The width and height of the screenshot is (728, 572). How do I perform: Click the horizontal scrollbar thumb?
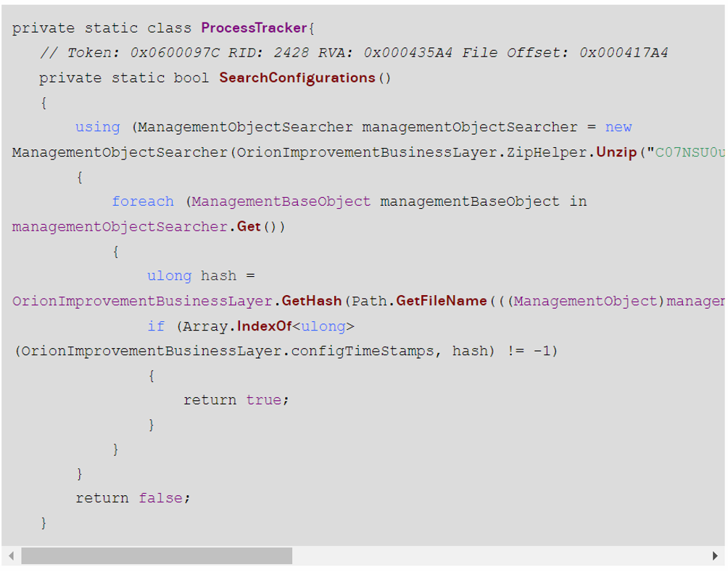(156, 556)
